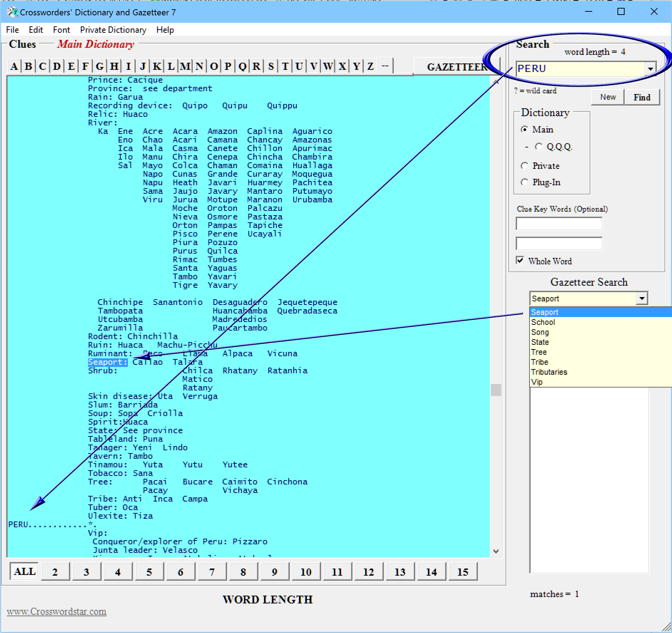Screen dimensions: 672x633
Task: Choose Tribe in the gazetteer list
Action: click(600, 362)
